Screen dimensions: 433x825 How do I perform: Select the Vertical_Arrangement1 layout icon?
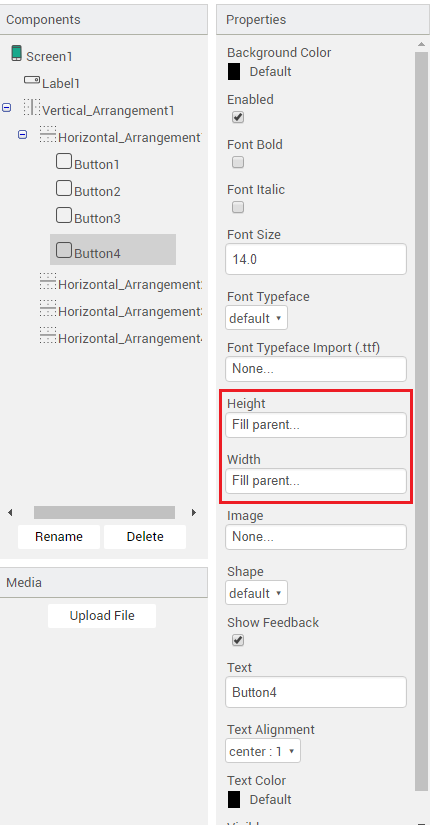32,107
